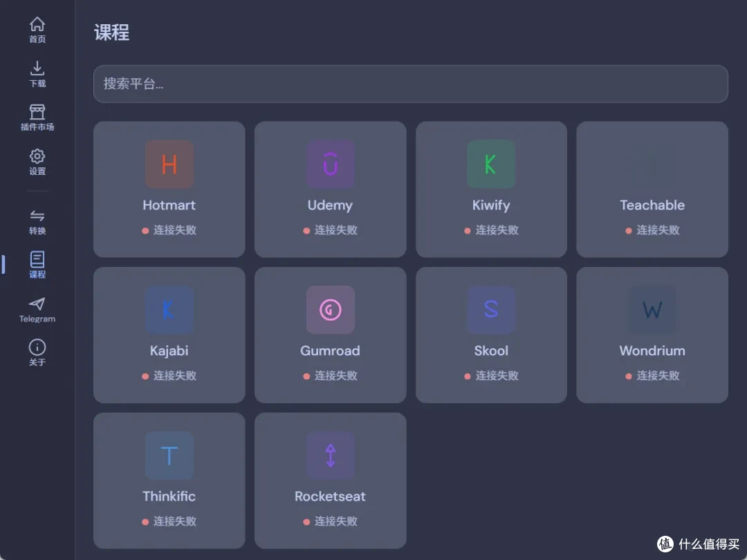Image resolution: width=747 pixels, height=560 pixels.
Task: Click Rocketseat's 连接失败 status text
Action: tap(336, 522)
